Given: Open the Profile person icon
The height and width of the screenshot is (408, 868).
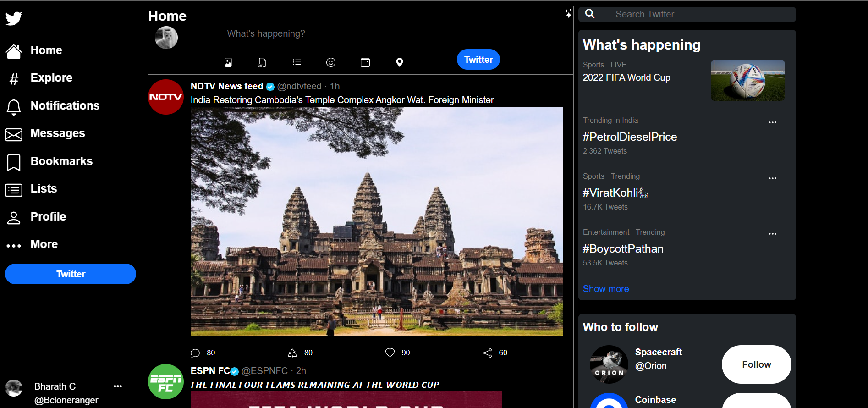Looking at the screenshot, I should pos(14,218).
